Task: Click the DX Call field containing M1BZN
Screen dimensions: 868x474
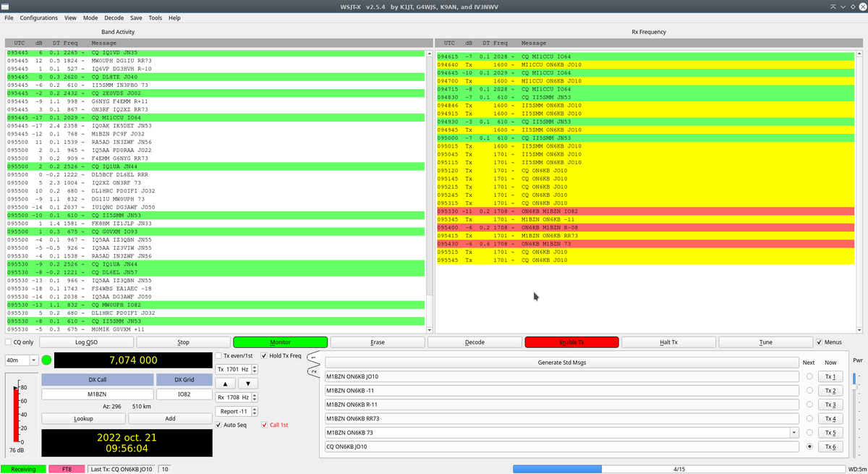Action: click(x=96, y=394)
